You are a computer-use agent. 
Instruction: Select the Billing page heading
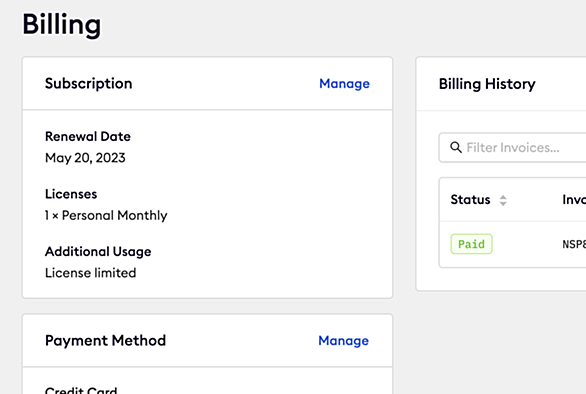coord(62,25)
